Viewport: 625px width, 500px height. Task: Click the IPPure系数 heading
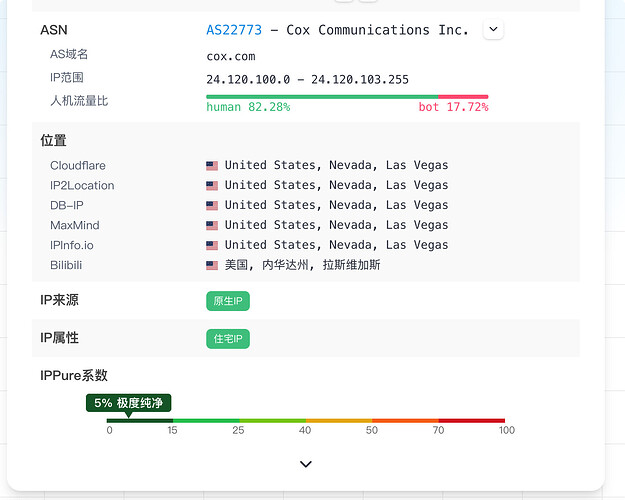74,375
